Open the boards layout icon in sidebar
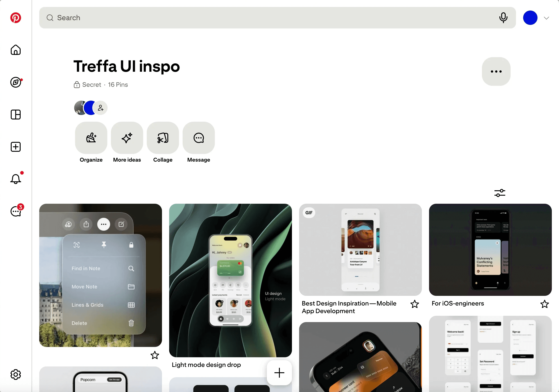Screen dimensions: 559x392 click(x=16, y=115)
